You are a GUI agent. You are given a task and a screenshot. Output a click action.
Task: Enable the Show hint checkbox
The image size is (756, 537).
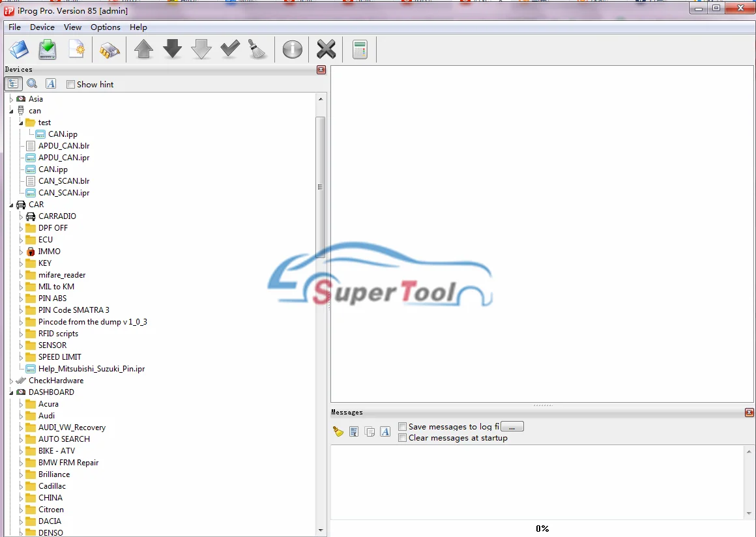(70, 84)
